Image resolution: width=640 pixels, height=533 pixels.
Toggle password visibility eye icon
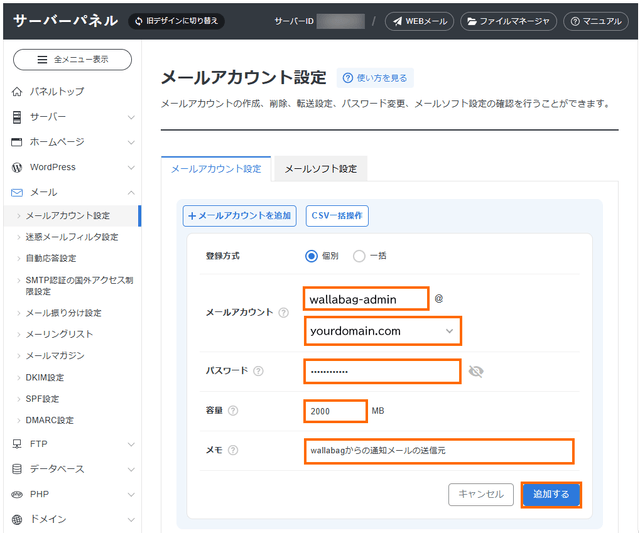point(476,371)
